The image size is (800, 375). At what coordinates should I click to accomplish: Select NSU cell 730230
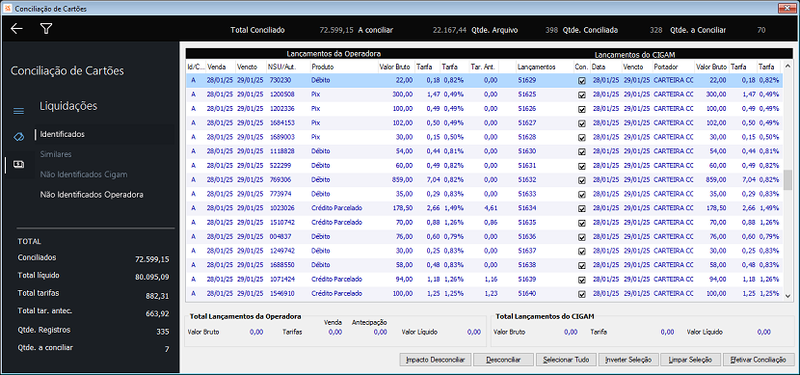(281, 81)
